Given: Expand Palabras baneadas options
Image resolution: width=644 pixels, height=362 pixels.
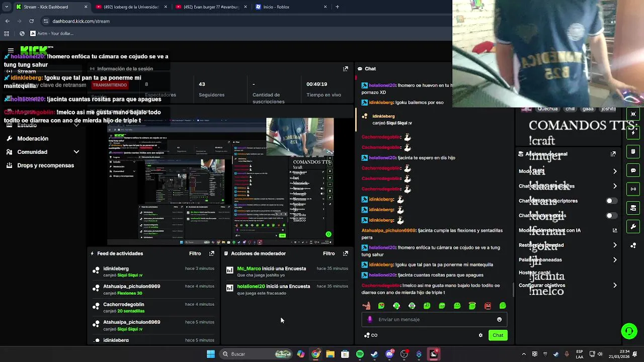Looking at the screenshot, I should tap(615, 260).
